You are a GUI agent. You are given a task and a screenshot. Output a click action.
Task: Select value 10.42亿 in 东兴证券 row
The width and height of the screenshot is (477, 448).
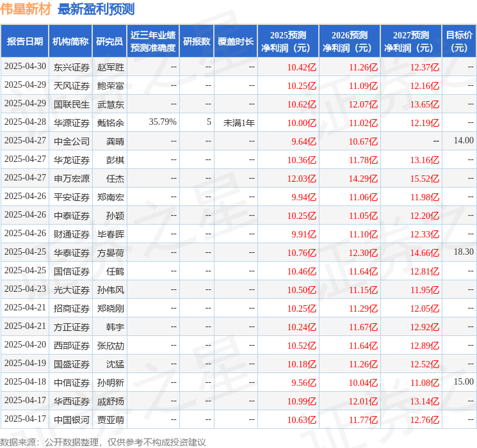click(x=302, y=67)
